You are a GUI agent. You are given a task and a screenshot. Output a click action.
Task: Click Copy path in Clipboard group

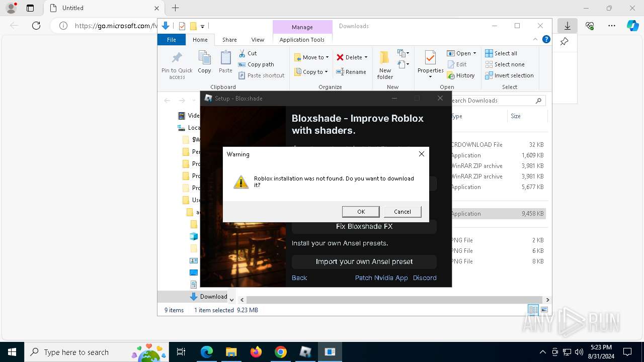[x=256, y=64]
